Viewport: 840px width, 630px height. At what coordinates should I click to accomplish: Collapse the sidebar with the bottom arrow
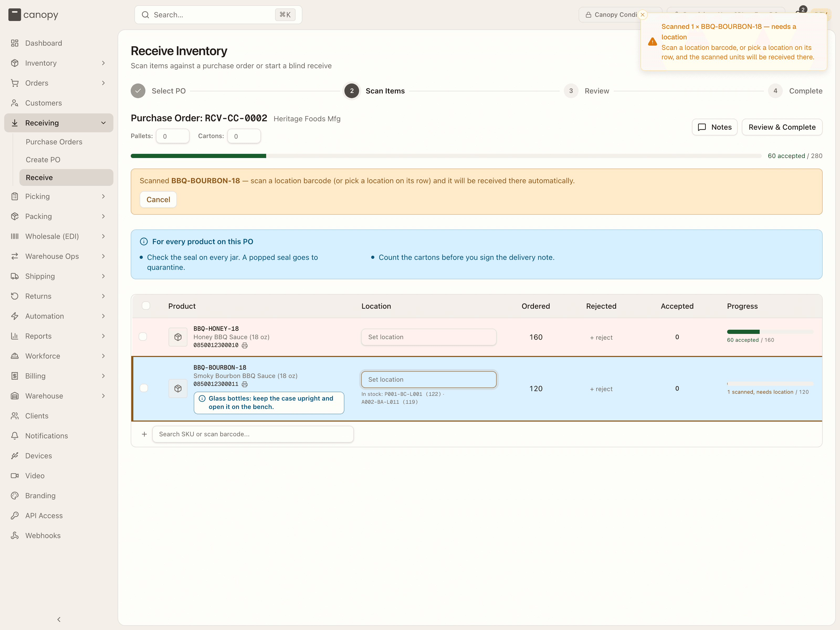click(59, 619)
